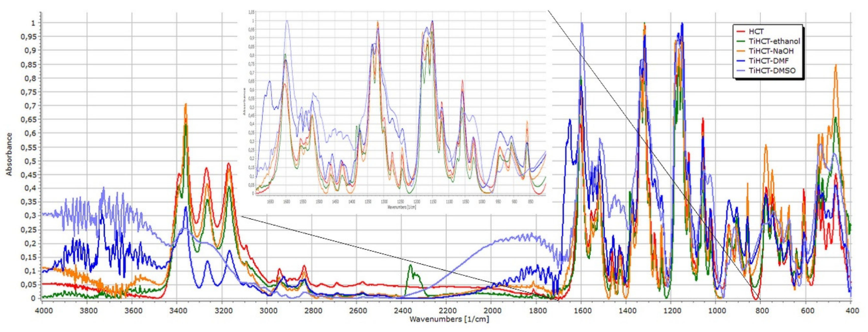Select the TiHCT-ethanol legend entry

coord(768,41)
